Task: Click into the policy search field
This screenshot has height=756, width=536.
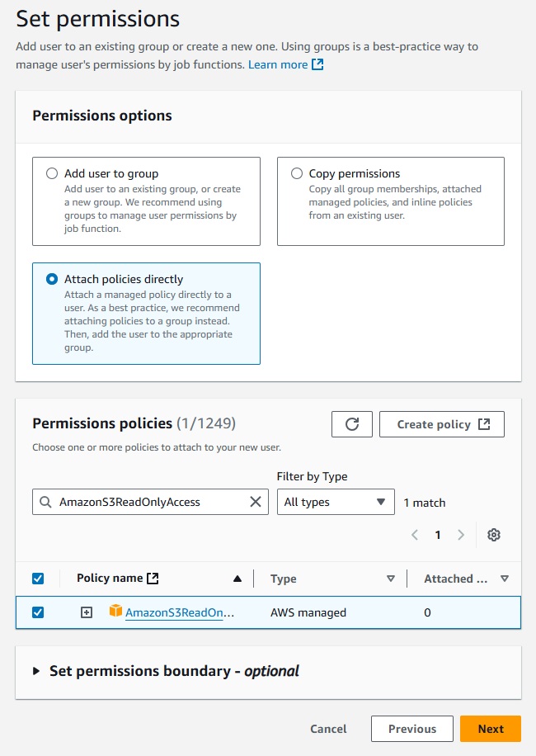Action: pos(148,502)
